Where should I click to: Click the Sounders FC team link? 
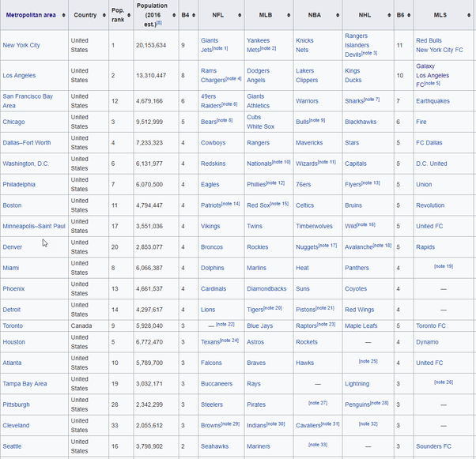[434, 446]
